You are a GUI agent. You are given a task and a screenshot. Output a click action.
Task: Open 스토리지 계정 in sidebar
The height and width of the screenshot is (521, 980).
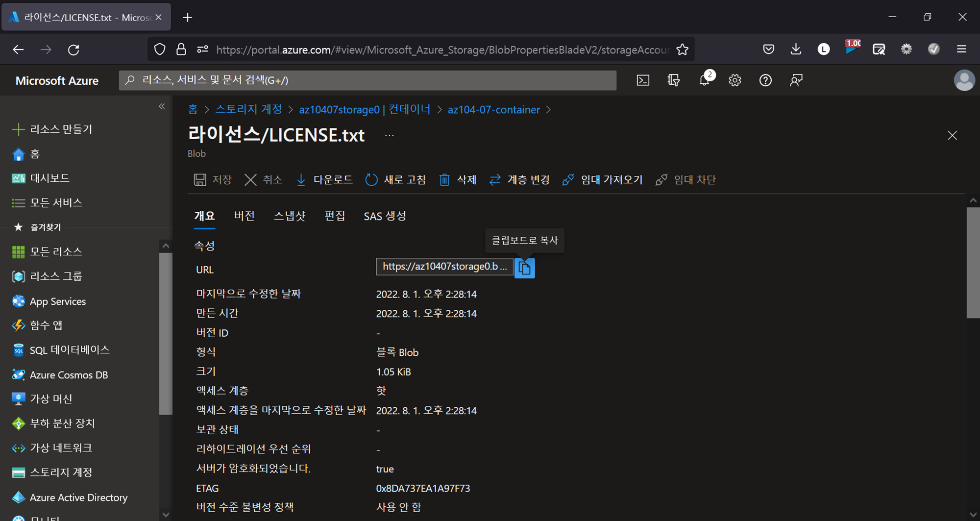52,472
